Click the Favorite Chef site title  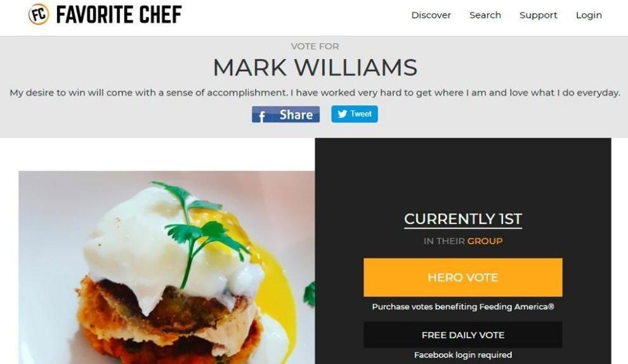119,15
